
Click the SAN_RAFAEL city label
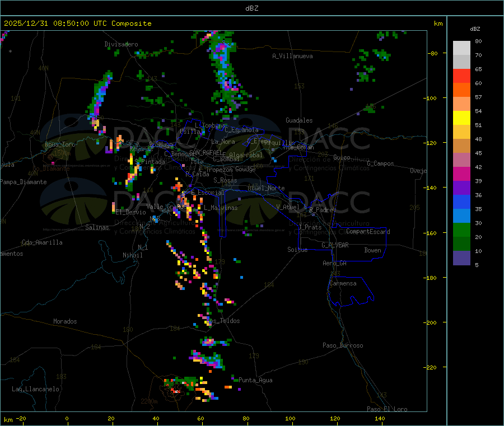[x=206, y=152]
